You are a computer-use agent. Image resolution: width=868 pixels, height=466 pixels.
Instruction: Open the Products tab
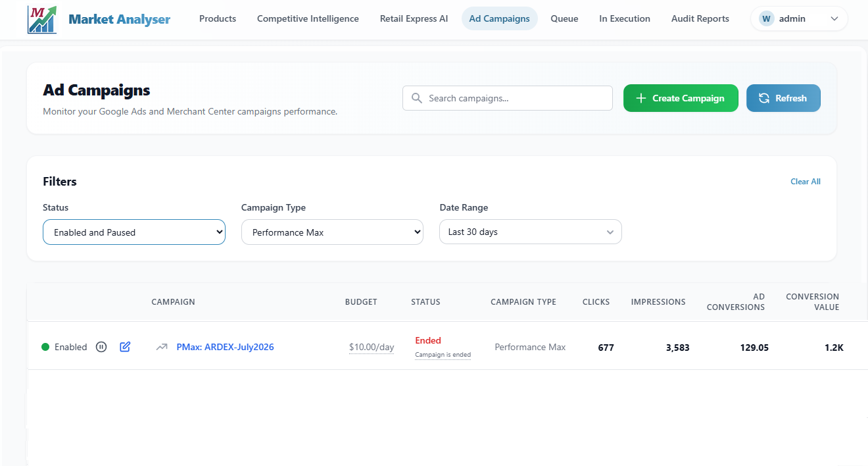point(218,19)
